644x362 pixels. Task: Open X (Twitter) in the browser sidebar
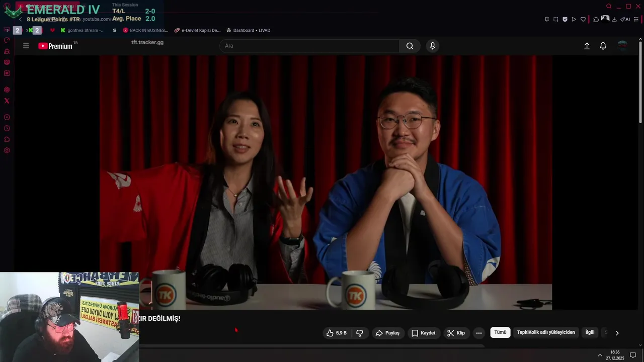[7, 101]
